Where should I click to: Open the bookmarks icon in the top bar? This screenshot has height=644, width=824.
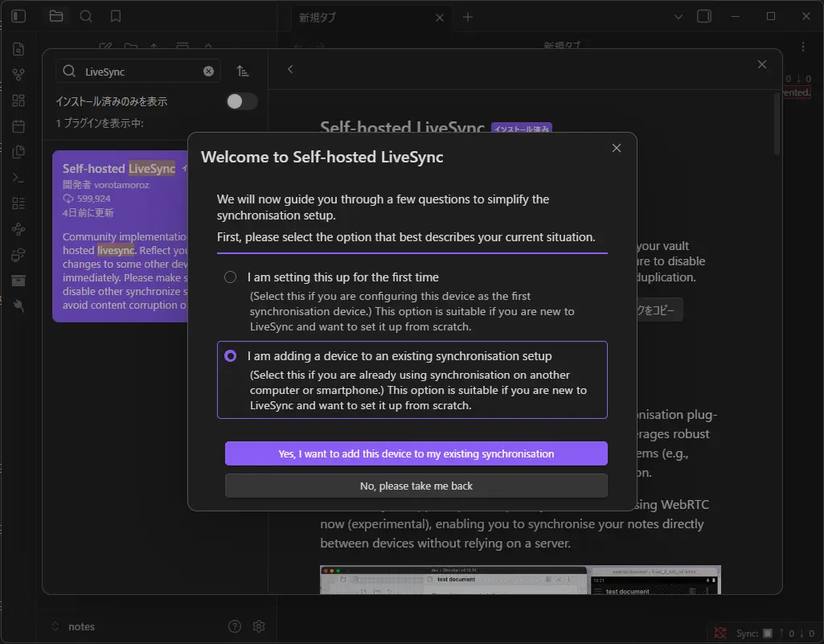click(x=116, y=16)
